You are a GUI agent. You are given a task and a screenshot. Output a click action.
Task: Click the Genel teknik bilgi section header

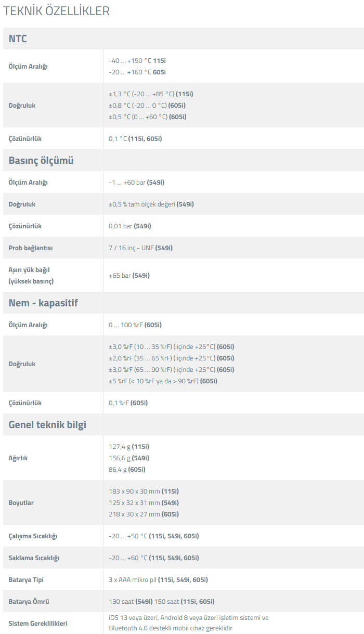(47, 424)
